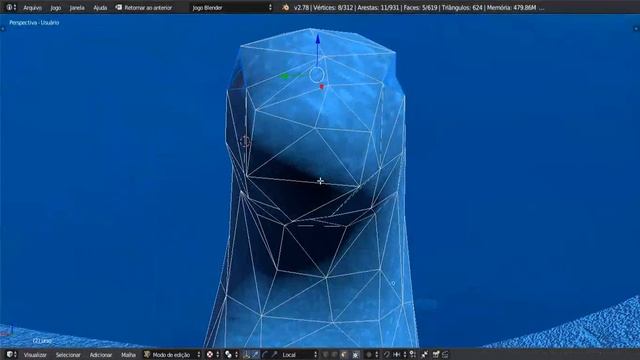Click the Blender logo icon in info header
This screenshot has height=360, width=640.
click(285, 7)
